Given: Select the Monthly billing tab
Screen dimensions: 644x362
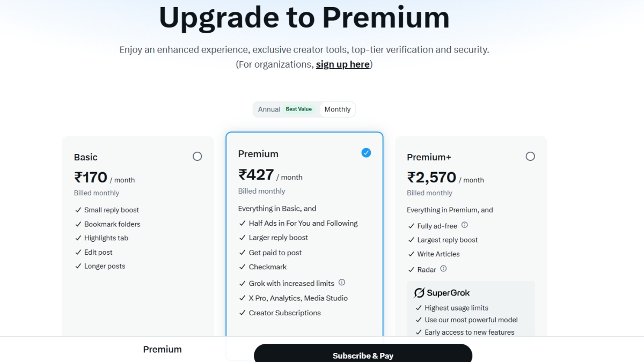Looking at the screenshot, I should [337, 109].
